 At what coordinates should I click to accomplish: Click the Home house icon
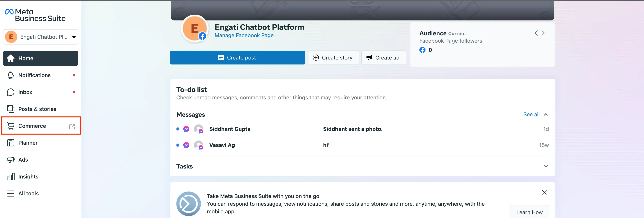(11, 58)
